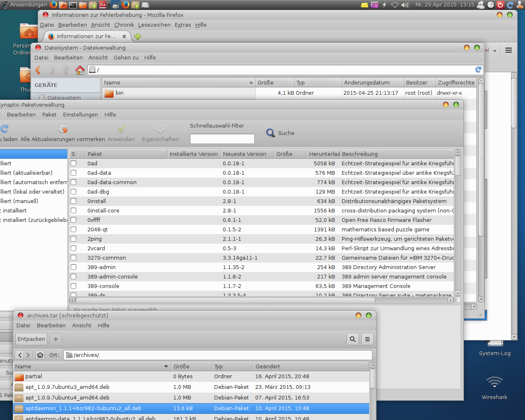Viewport: 525px width, 420px height.
Task: Reload the folder in Dateiverwaltung location bar
Action: pos(478,70)
